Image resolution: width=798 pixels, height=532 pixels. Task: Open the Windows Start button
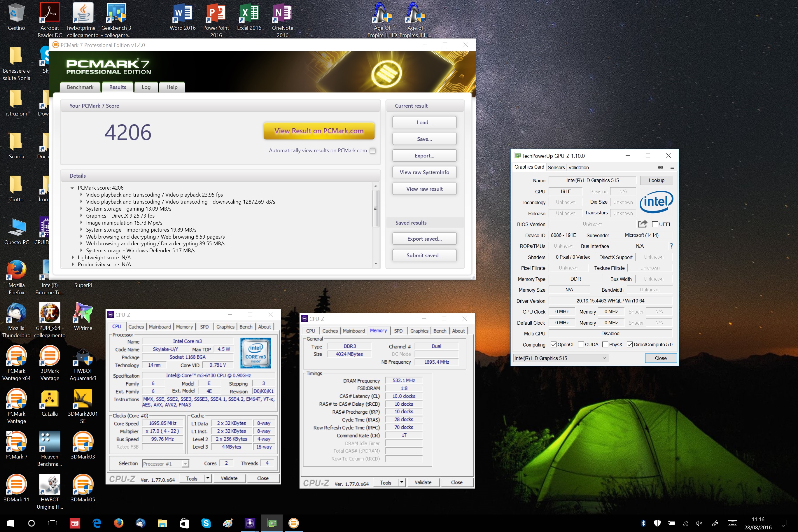coord(10,523)
